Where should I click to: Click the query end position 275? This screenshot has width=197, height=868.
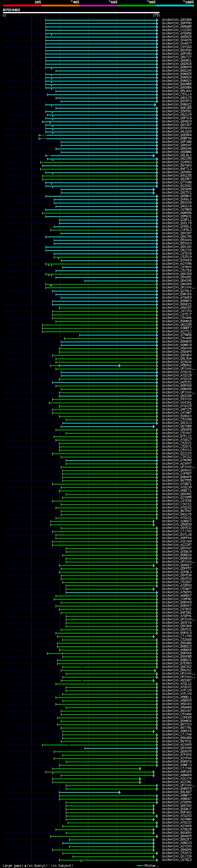155,15
